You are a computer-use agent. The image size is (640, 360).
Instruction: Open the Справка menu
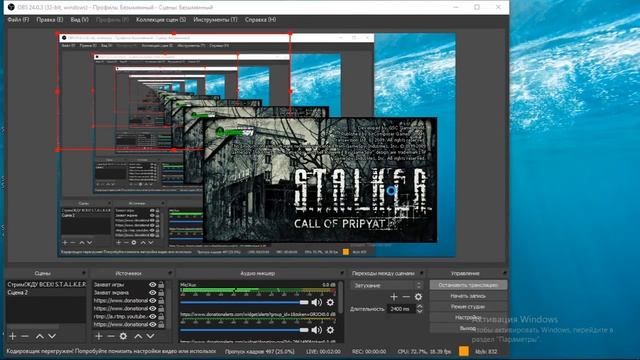click(260, 20)
